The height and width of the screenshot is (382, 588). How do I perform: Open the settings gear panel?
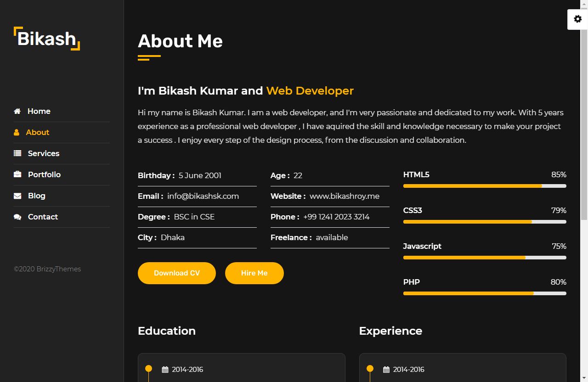[x=577, y=19]
